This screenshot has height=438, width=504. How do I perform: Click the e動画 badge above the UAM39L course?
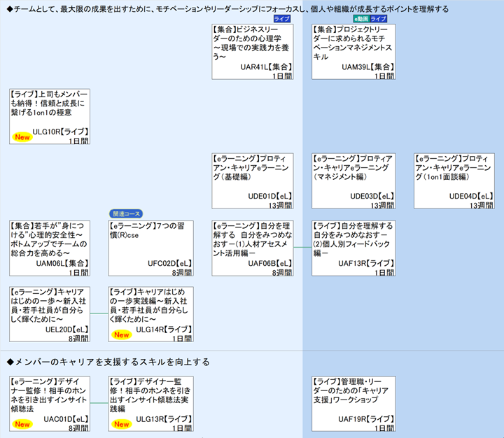360,19
